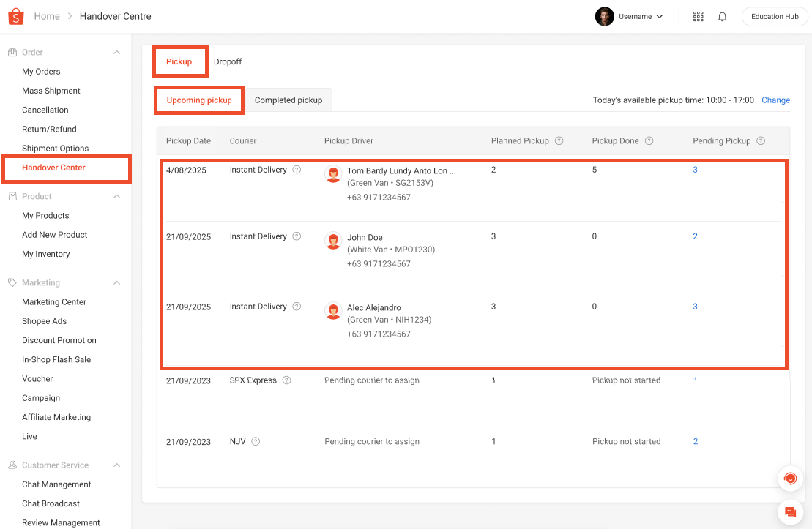Switch to the Dropoff tab
This screenshot has width=812, height=529.
click(x=228, y=61)
